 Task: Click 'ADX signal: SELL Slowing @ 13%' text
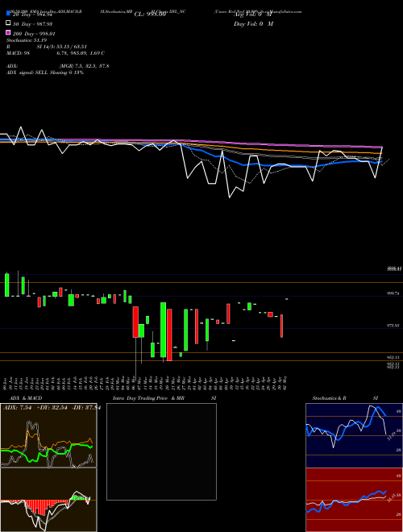click(45, 73)
